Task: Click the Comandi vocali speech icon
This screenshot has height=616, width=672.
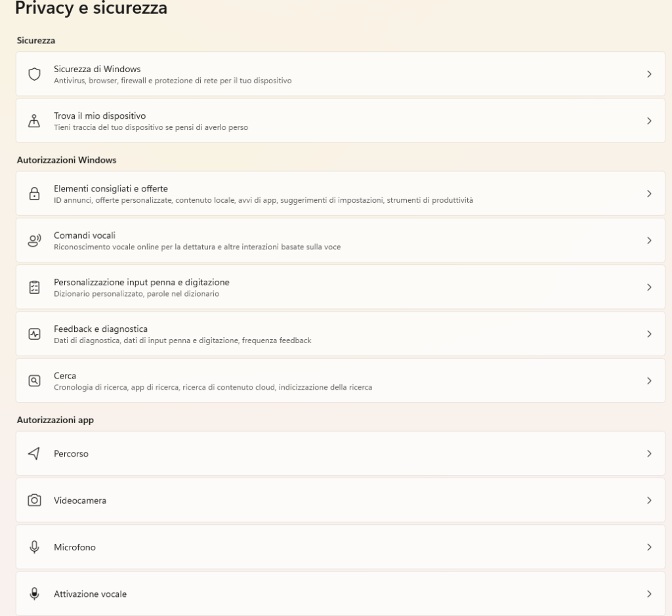Action: (x=35, y=240)
